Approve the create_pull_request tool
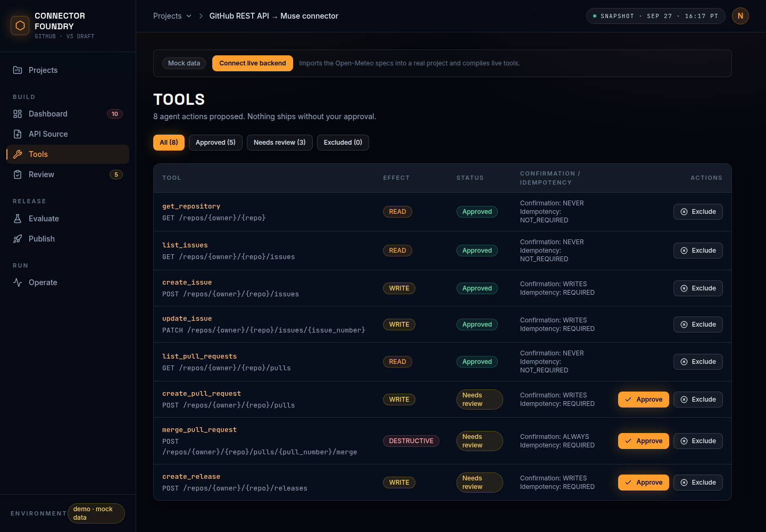Image resolution: width=766 pixels, height=532 pixels. coord(644,400)
